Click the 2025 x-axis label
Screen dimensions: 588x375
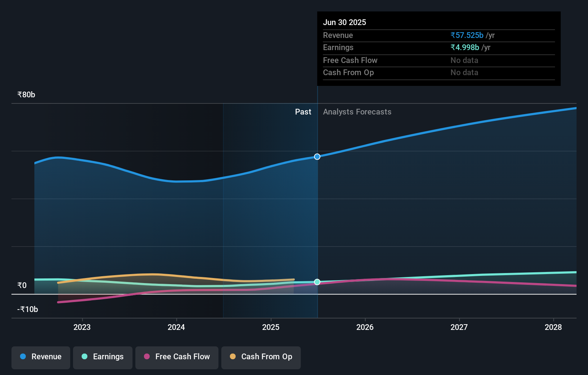click(x=271, y=327)
